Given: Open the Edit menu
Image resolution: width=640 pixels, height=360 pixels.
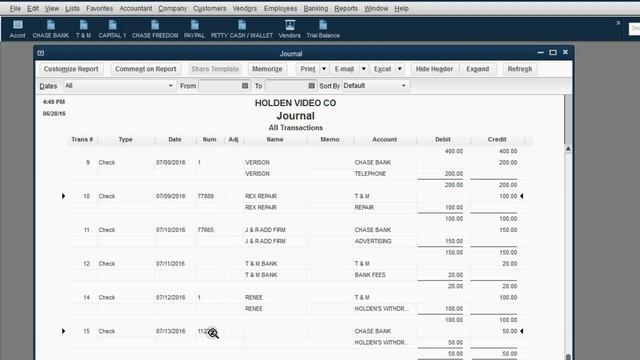Looking at the screenshot, I should [x=33, y=8].
